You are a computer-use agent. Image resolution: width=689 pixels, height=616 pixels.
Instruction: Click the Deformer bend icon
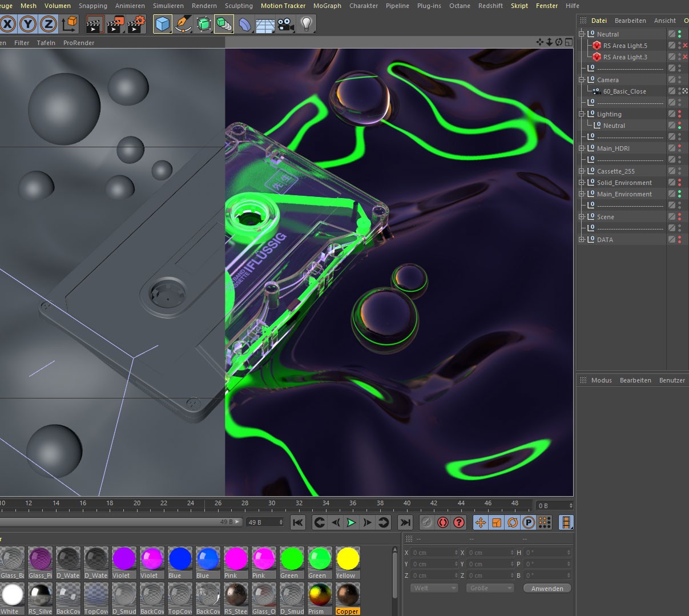pyautogui.click(x=245, y=25)
